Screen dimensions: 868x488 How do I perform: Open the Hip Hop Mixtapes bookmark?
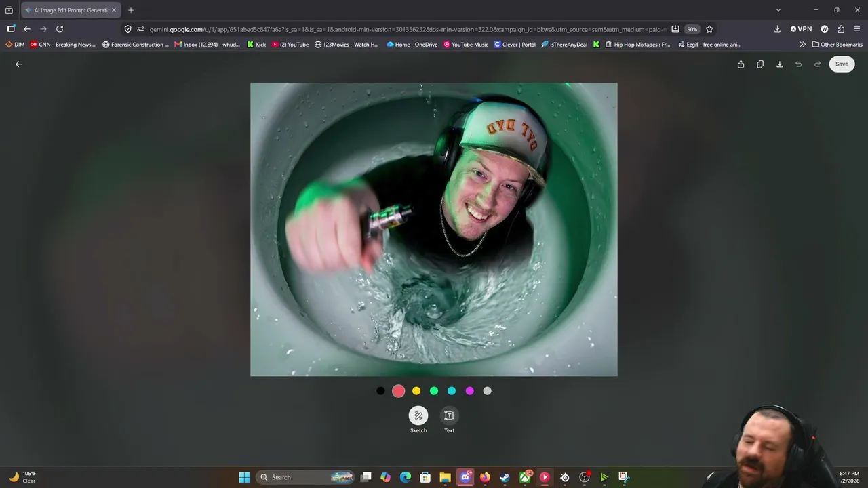(x=637, y=45)
